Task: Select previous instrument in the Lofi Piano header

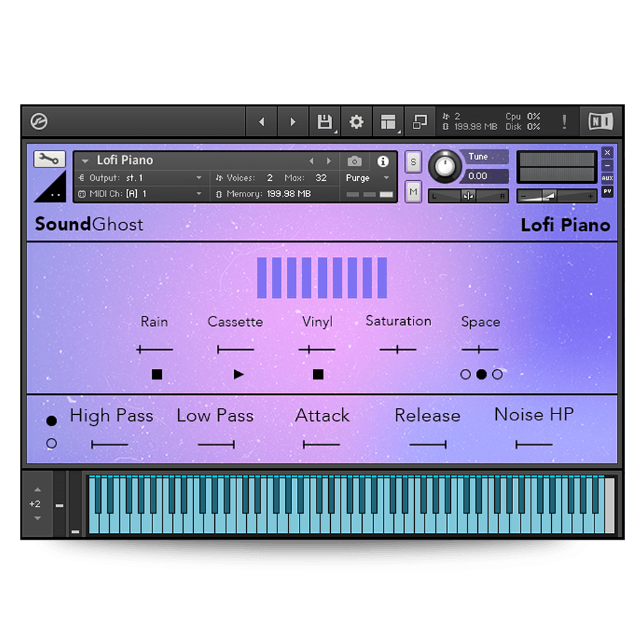Action: (x=311, y=161)
